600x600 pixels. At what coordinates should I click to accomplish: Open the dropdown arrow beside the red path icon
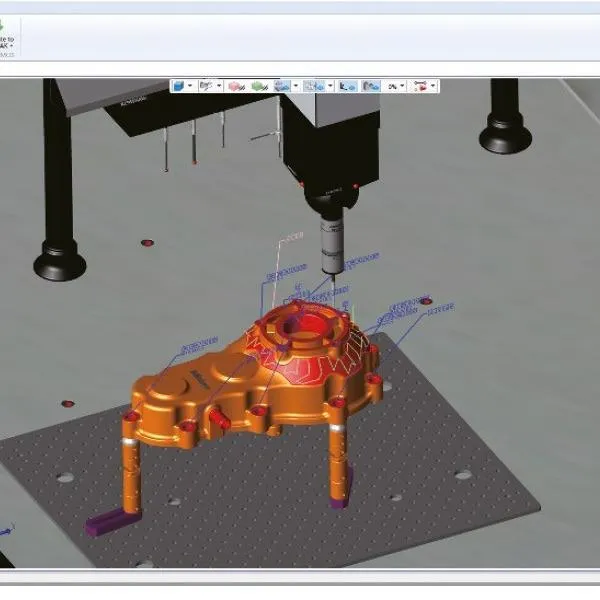click(x=432, y=87)
